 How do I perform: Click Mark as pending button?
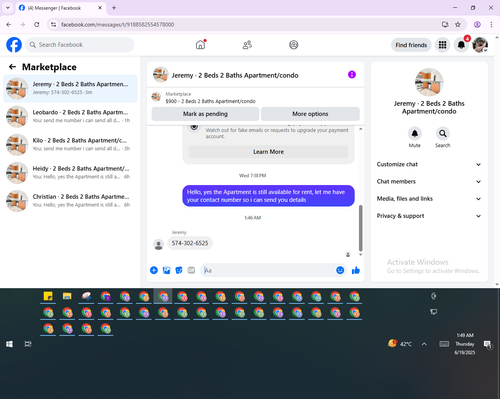pos(205,114)
